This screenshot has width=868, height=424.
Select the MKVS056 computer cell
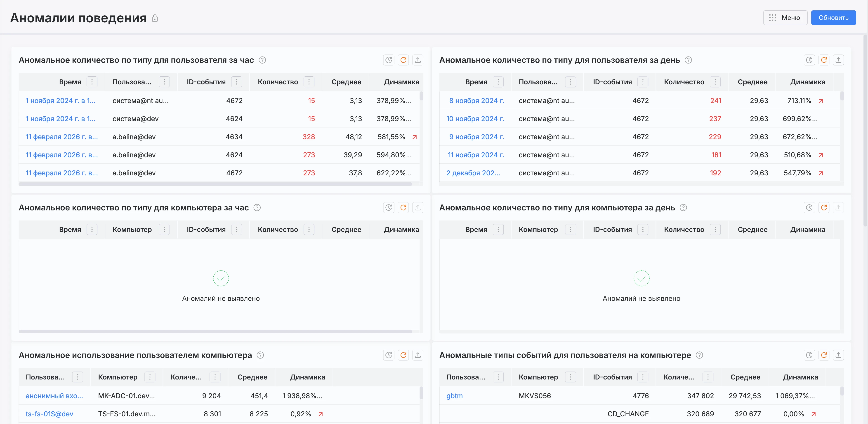point(535,396)
